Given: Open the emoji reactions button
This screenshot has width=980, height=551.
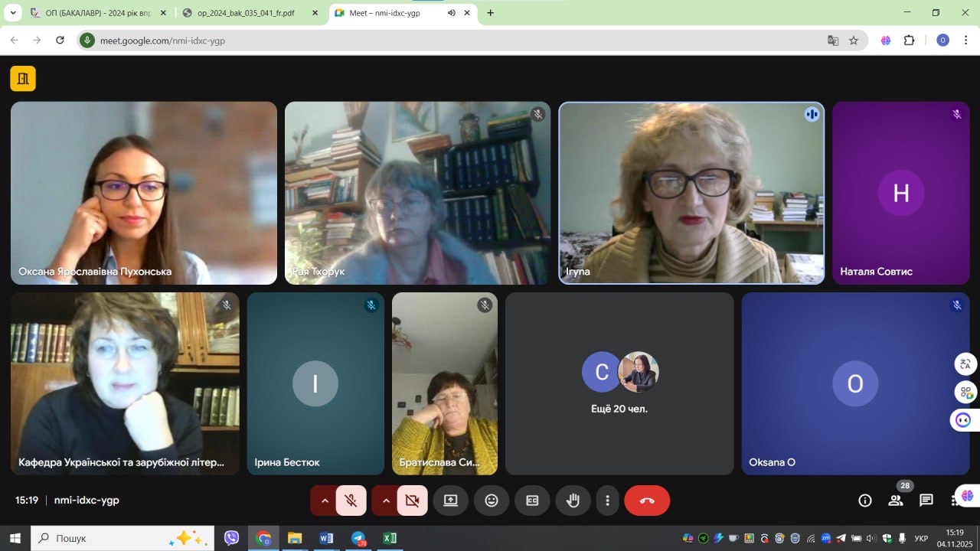Looking at the screenshot, I should (492, 500).
